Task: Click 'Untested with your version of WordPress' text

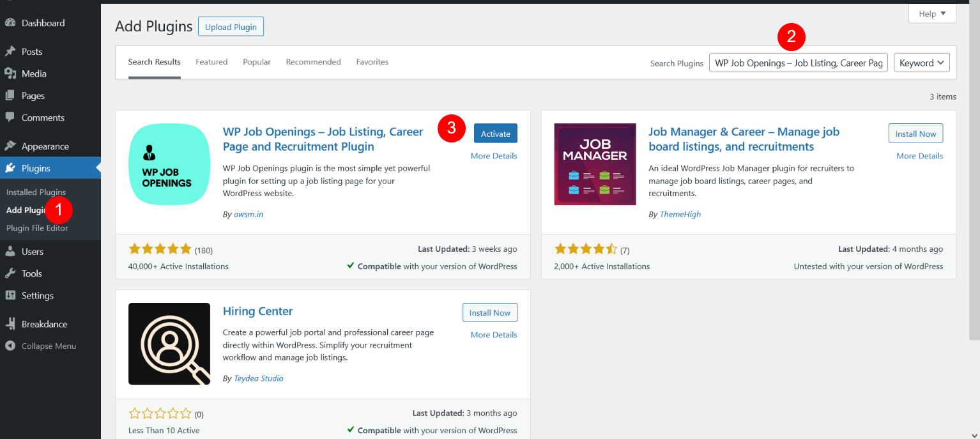Action: 869,266
